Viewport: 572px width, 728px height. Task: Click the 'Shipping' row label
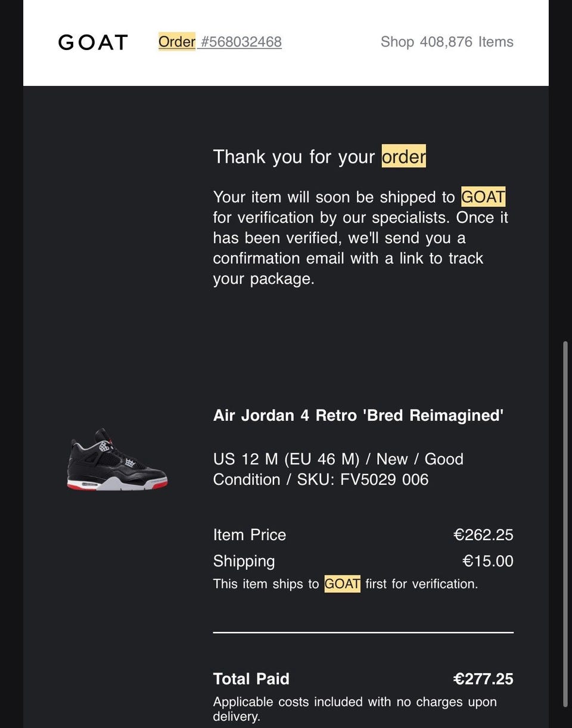(244, 561)
